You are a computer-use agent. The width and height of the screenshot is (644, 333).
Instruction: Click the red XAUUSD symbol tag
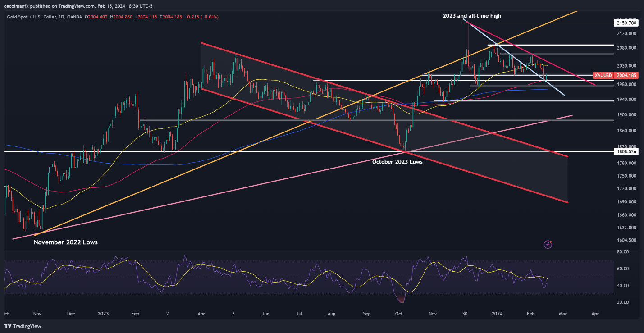[603, 75]
